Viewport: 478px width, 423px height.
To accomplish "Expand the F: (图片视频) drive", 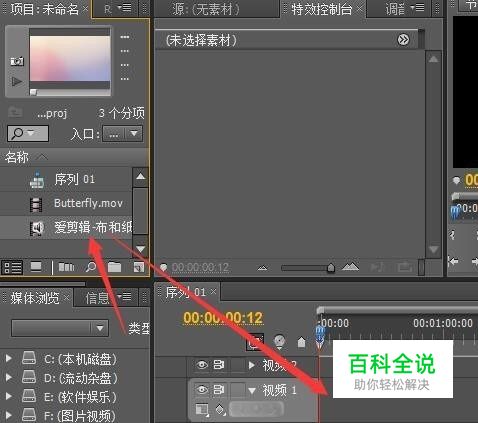I will click(9, 415).
